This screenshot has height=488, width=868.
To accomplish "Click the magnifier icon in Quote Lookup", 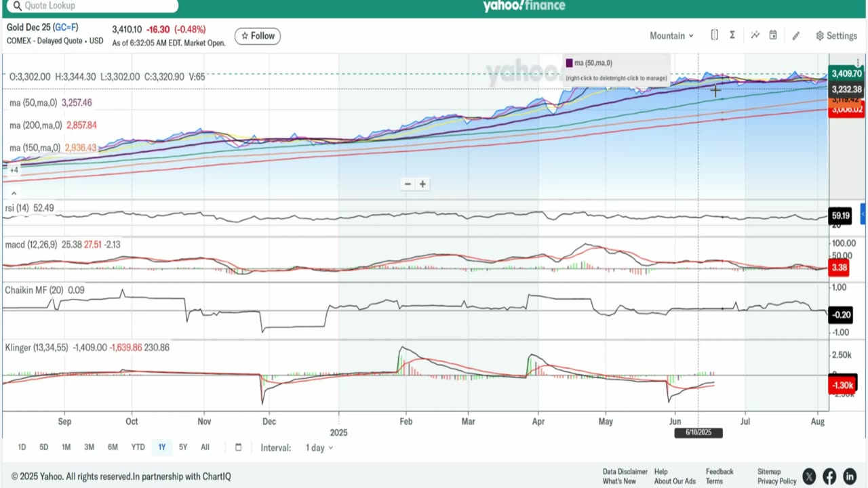I will point(16,6).
